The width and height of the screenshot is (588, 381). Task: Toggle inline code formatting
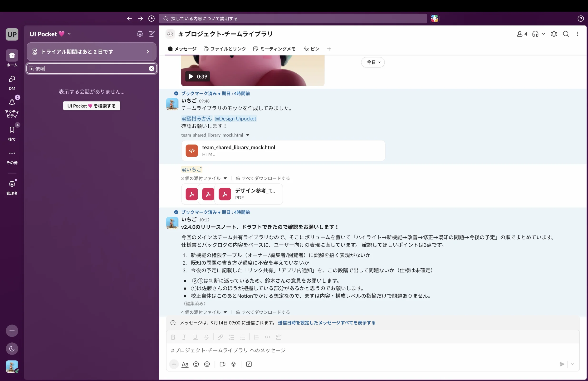(268, 337)
